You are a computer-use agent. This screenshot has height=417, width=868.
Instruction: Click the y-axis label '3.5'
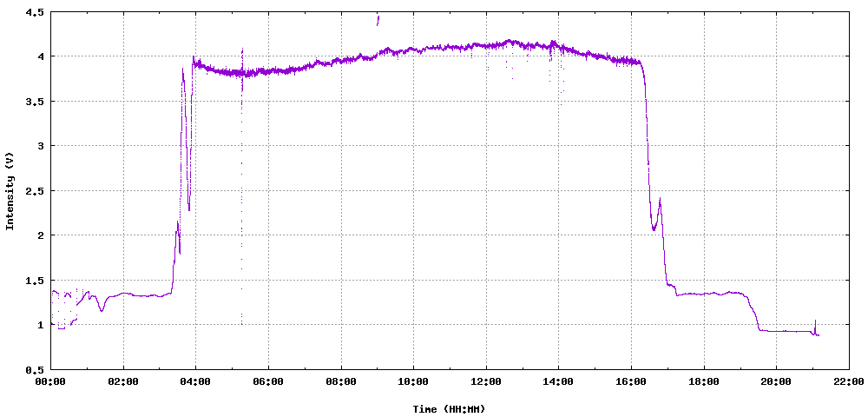pyautogui.click(x=35, y=102)
